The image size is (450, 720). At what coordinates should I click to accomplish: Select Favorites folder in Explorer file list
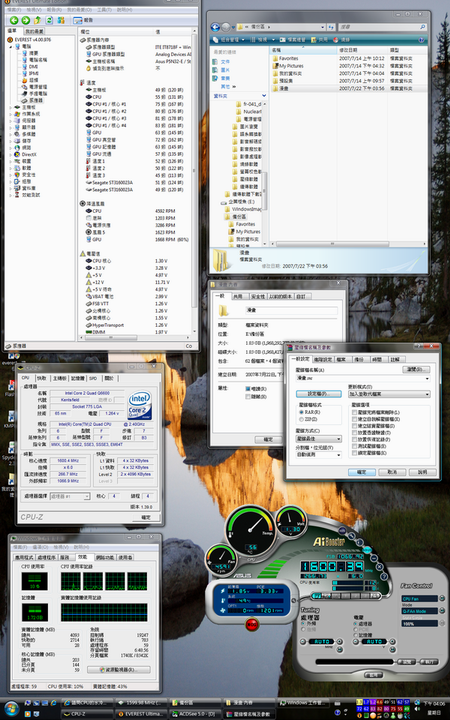pos(285,58)
